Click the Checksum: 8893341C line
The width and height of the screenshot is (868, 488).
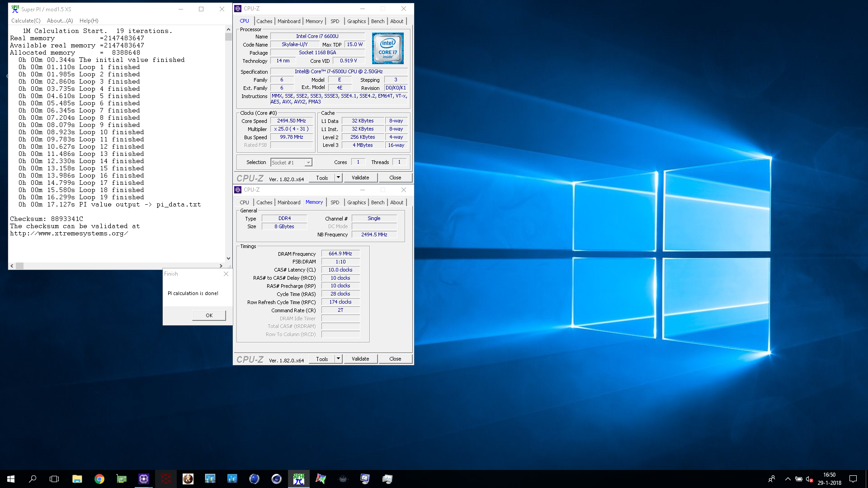click(x=47, y=219)
